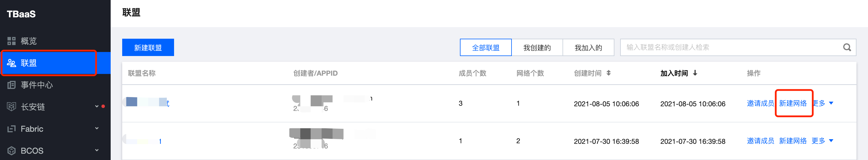Select the 全部联盟 tab
Screen dimensions: 868x160
point(486,48)
